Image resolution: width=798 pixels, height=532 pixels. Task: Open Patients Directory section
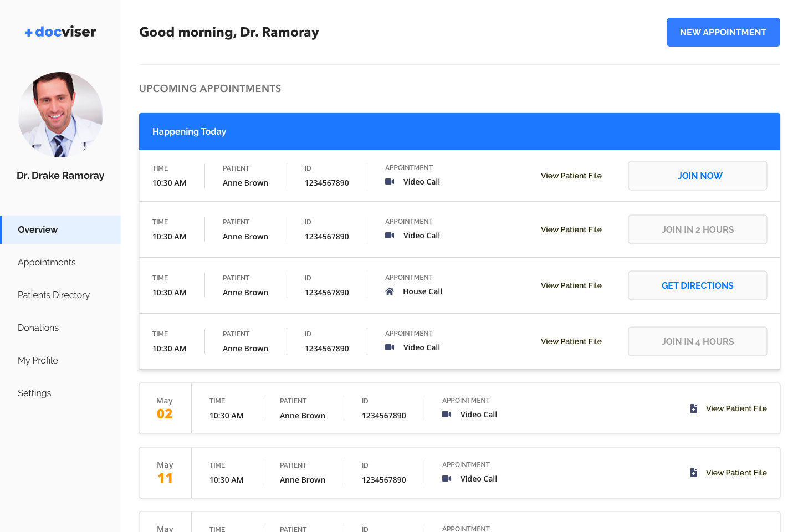point(54,295)
